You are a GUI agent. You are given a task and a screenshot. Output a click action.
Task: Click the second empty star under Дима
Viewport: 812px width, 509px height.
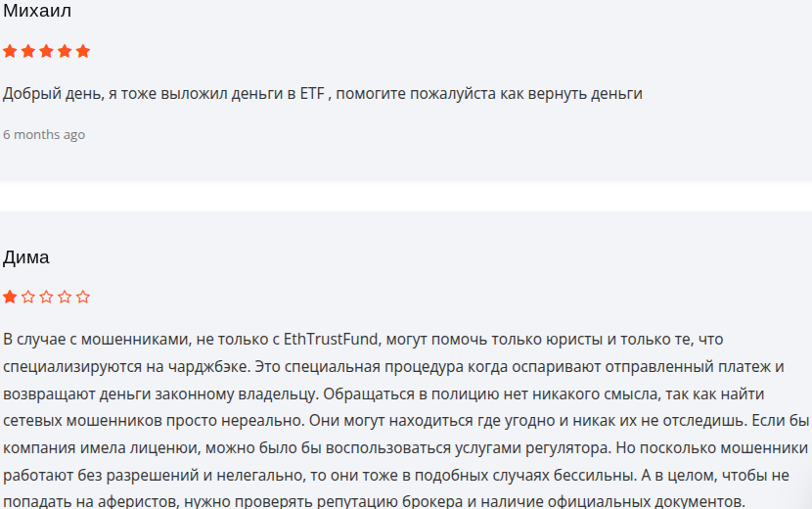pos(28,296)
